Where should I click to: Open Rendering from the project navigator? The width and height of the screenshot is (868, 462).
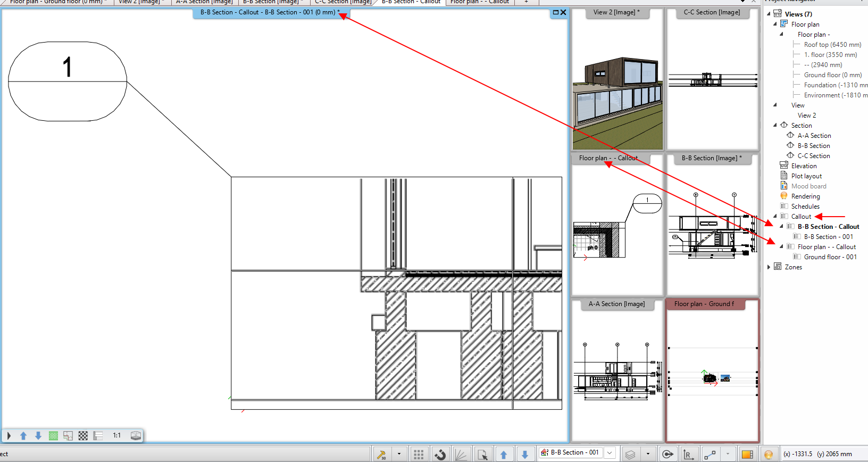coord(805,196)
